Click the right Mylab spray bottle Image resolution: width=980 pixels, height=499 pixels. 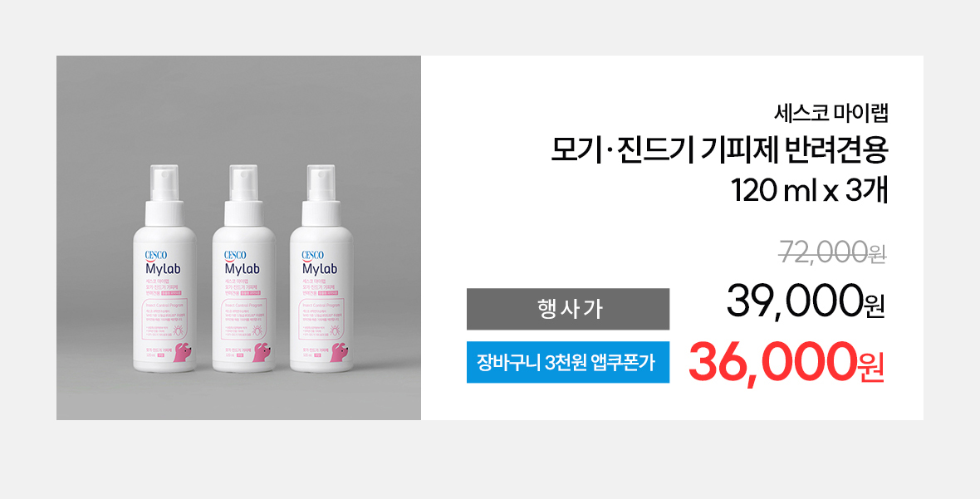(x=321, y=268)
